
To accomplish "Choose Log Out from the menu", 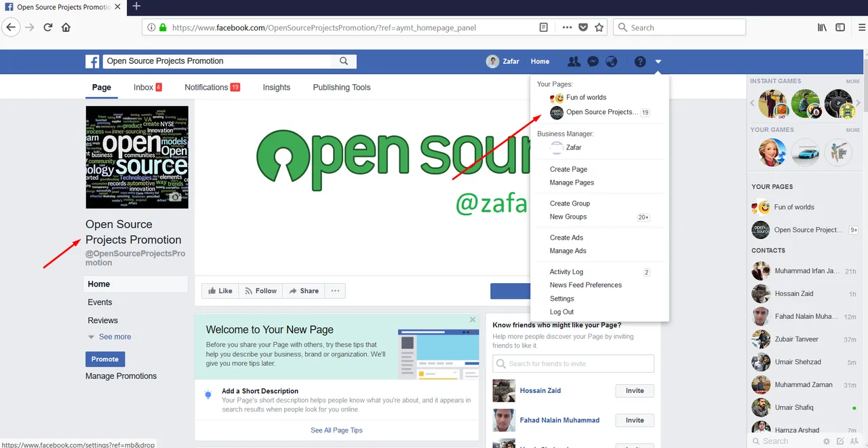I will tap(561, 312).
